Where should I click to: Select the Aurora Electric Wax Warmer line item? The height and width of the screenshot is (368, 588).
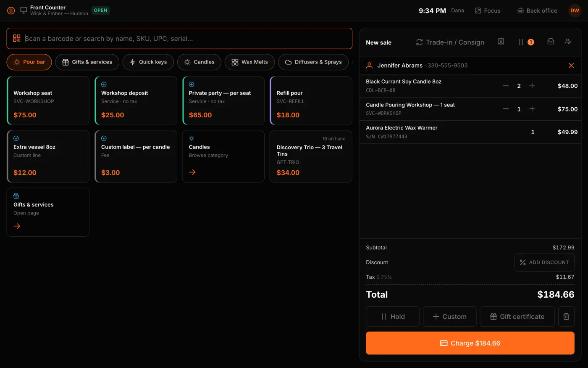470,132
